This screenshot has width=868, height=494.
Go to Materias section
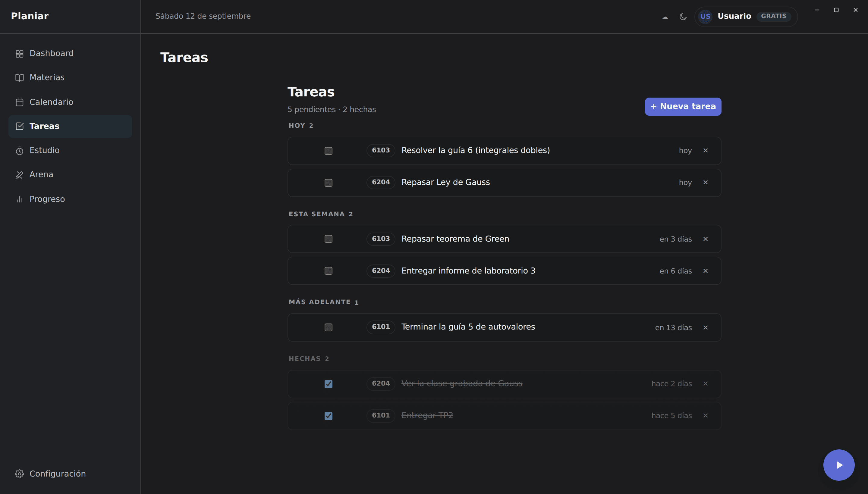[x=70, y=78]
